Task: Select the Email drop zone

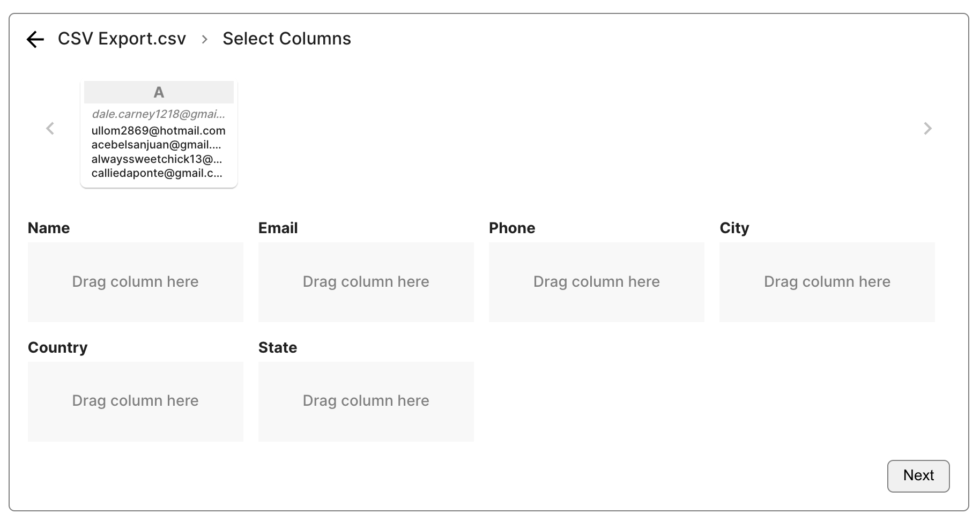Action: pos(366,282)
